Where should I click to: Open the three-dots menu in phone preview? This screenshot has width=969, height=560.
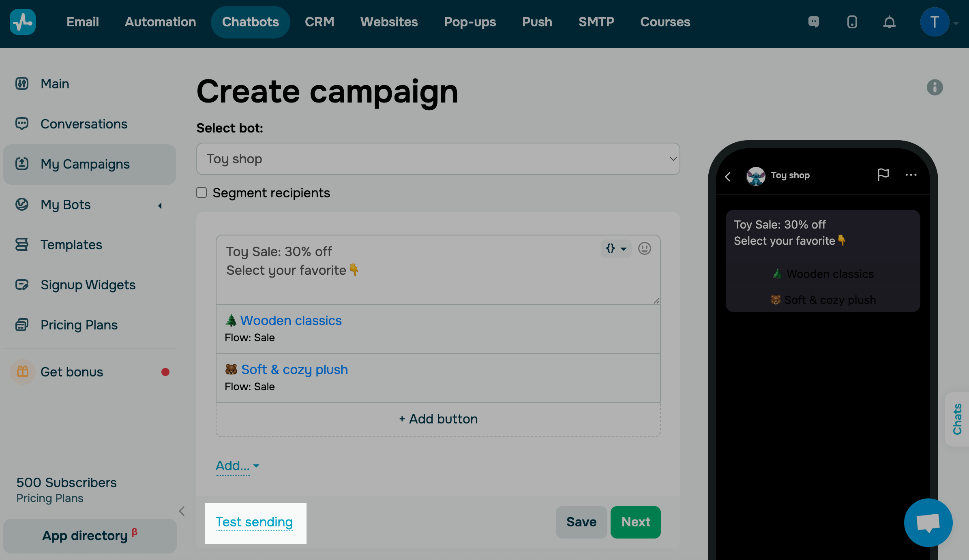click(911, 175)
